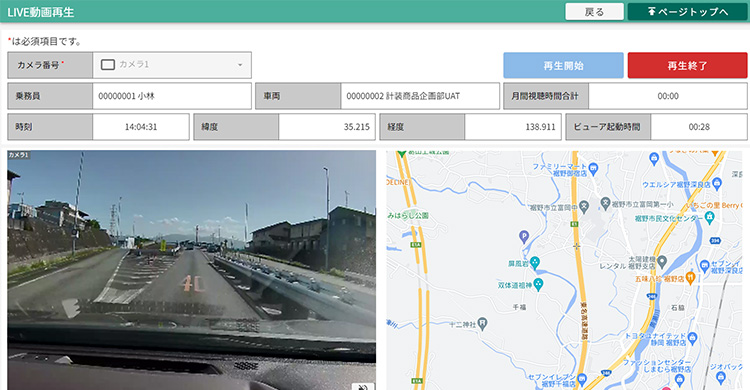The width and height of the screenshot is (750, 390).
Task: Click the ファミリーマート裾野御宿店 store pin
Action: (x=593, y=168)
